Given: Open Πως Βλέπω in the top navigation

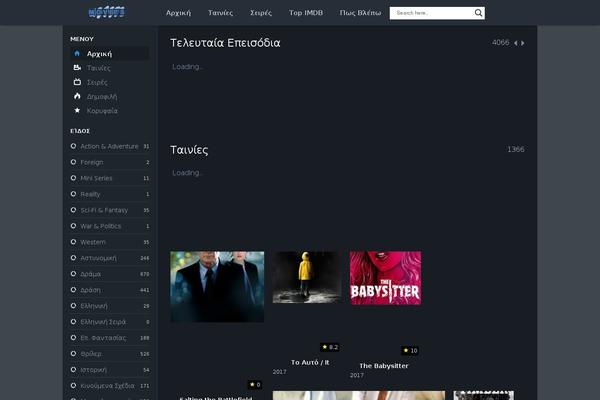Looking at the screenshot, I should [360, 13].
